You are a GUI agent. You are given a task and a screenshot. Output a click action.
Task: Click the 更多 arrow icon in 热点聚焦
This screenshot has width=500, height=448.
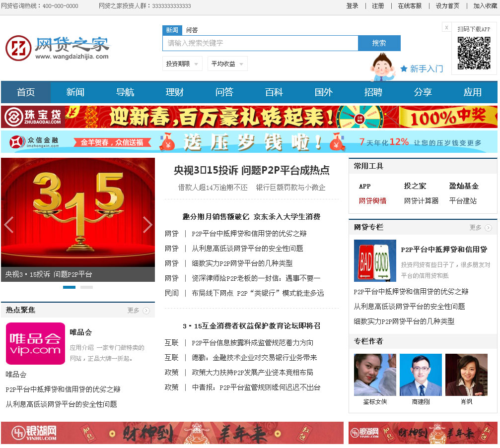[x=146, y=311]
